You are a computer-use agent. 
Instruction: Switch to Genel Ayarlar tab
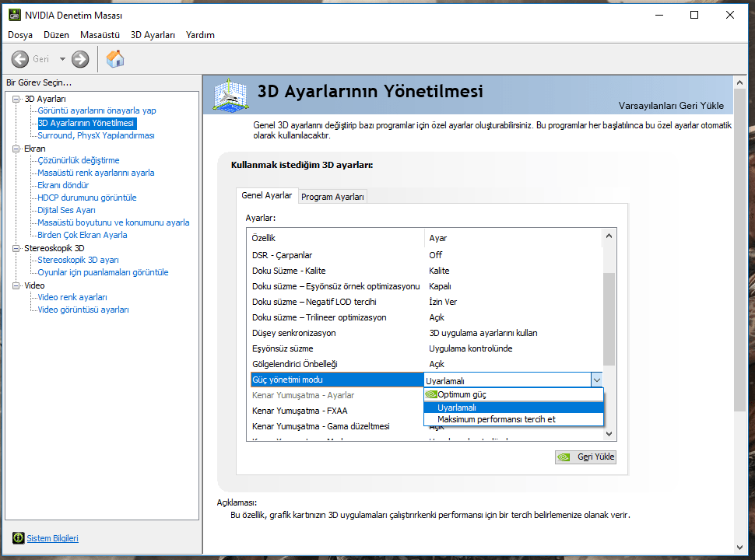(267, 195)
